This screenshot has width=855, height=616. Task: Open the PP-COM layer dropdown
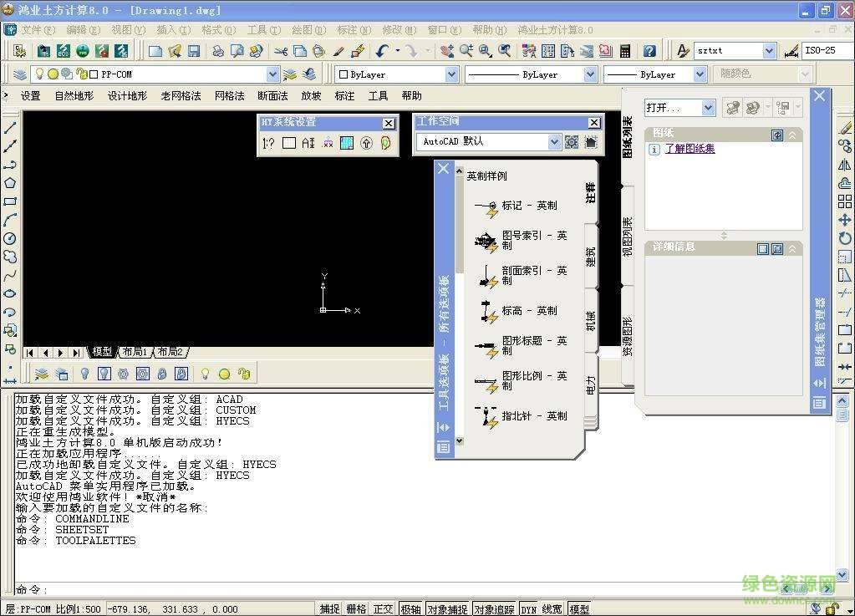point(272,74)
